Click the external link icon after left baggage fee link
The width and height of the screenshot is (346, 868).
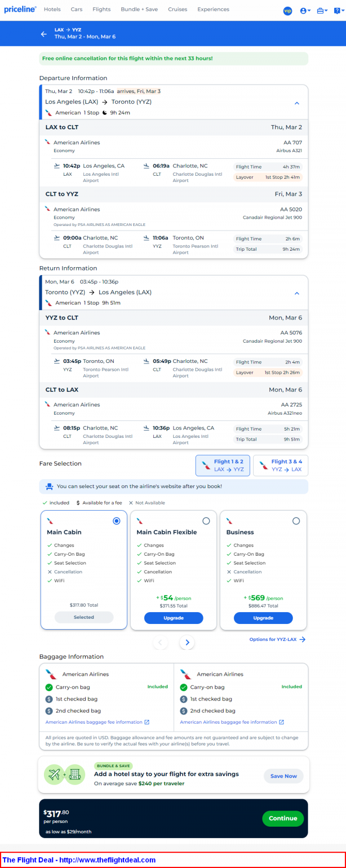click(x=147, y=722)
